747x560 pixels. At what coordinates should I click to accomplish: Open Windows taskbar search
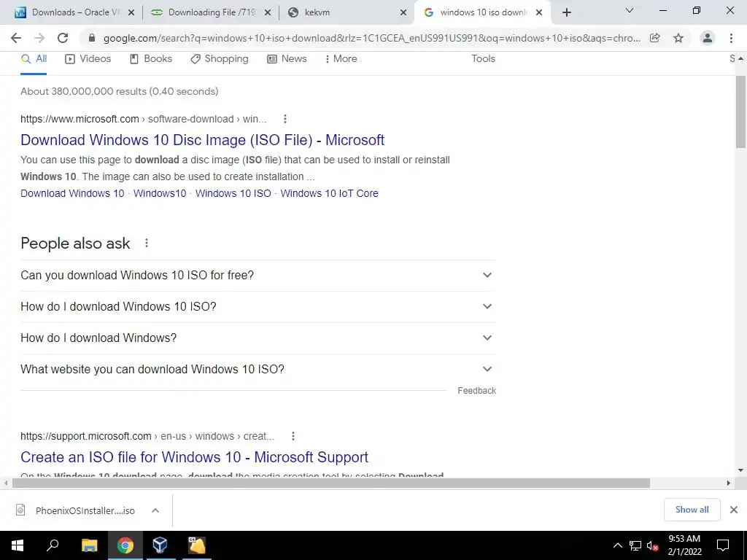(53, 545)
